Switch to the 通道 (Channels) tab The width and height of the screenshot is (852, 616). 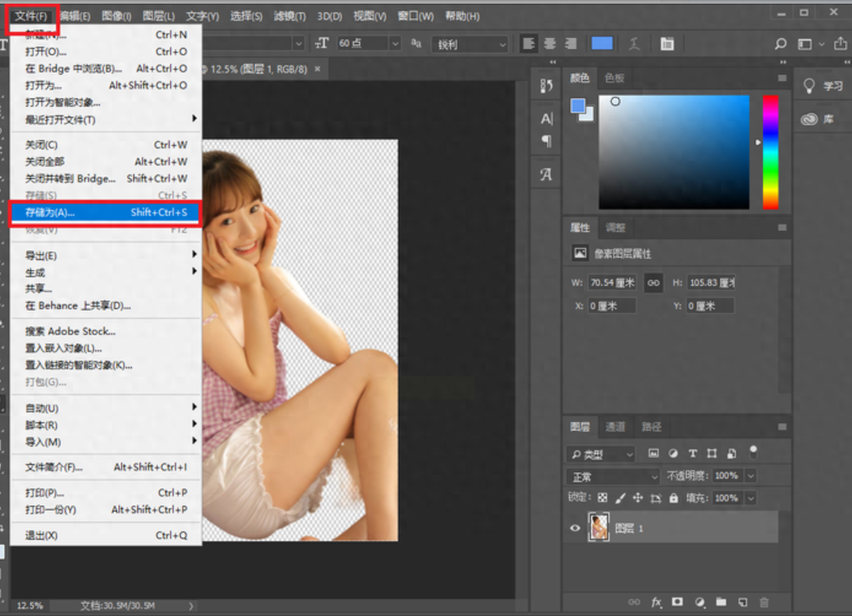pos(614,426)
